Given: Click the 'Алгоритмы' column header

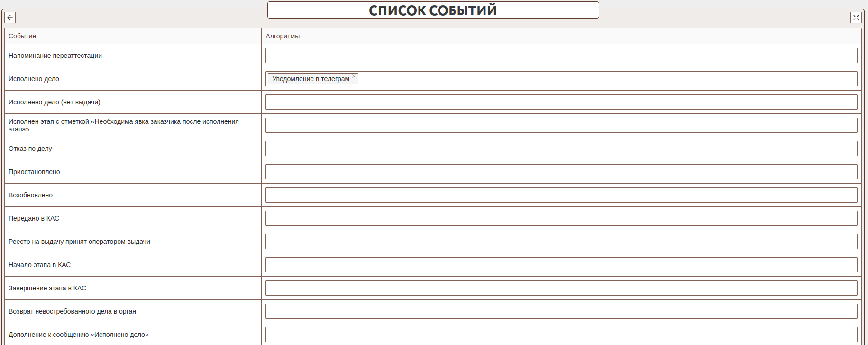Looking at the screenshot, I should point(283,36).
